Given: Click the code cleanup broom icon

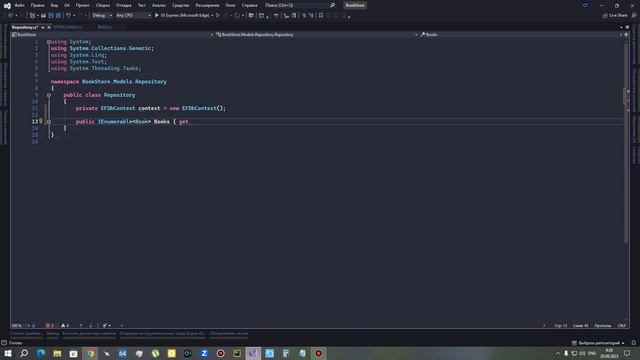Looking at the screenshot, I should click(x=105, y=326).
